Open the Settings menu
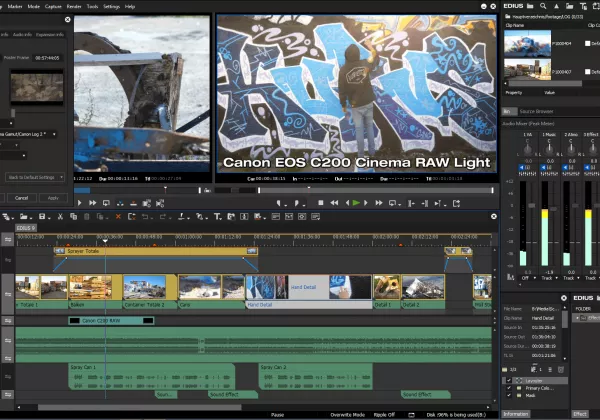The height and width of the screenshot is (420, 600). click(x=111, y=7)
